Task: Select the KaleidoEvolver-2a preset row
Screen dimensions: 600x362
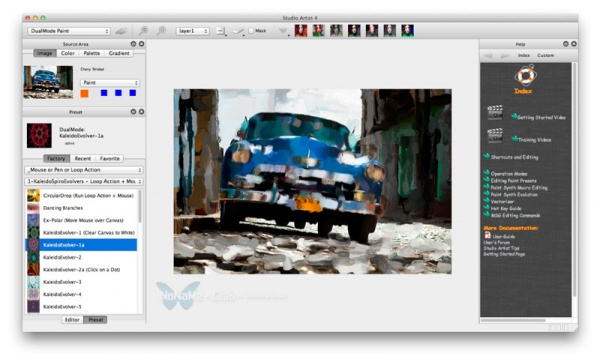Action: [81, 270]
